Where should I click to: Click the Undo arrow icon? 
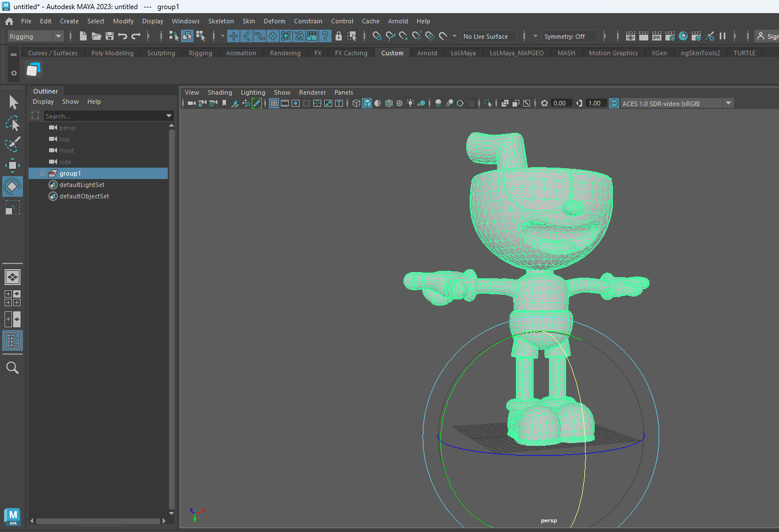click(x=123, y=36)
